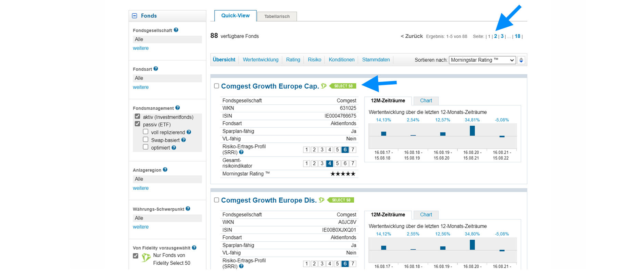Open Sortieren nach Morningstar Rating dropdown
Viewport: 644px width, 277px height.
coord(482,60)
